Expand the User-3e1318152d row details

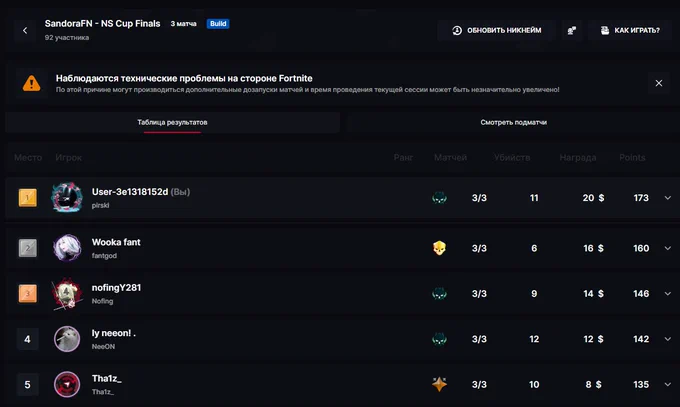pyautogui.click(x=667, y=198)
